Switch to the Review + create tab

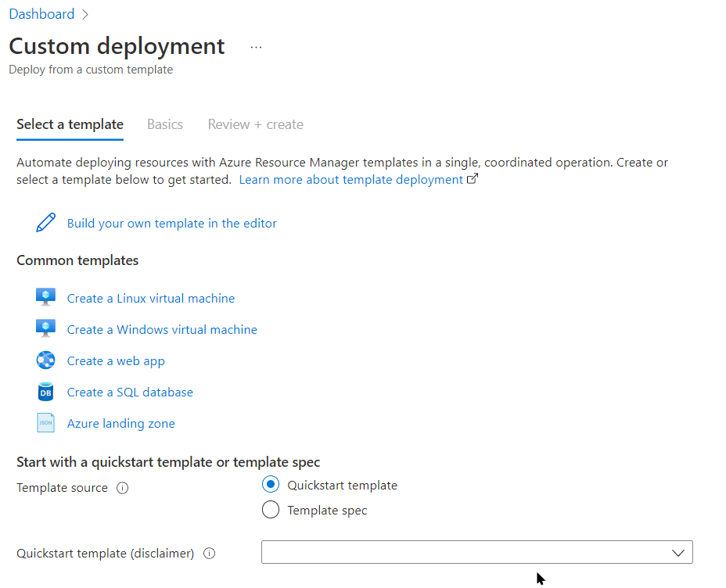pos(255,124)
